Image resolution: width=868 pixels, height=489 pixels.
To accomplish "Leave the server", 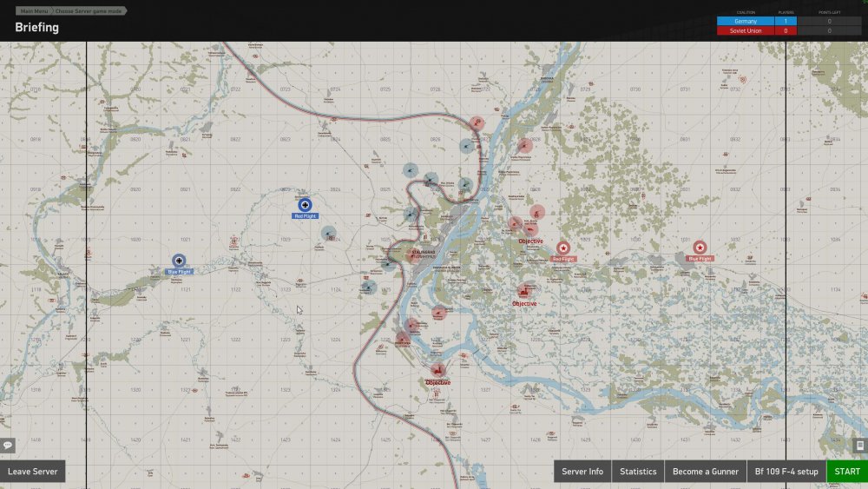I will pos(33,472).
